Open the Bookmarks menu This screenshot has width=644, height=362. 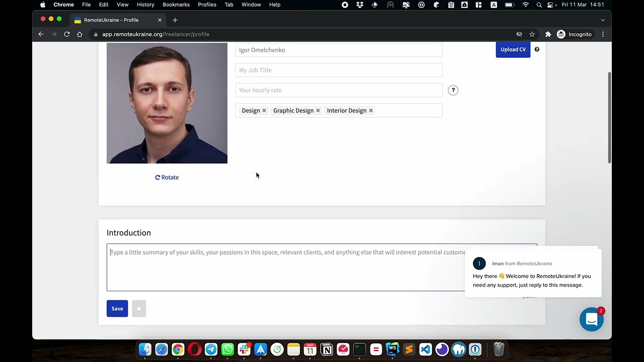click(176, 5)
